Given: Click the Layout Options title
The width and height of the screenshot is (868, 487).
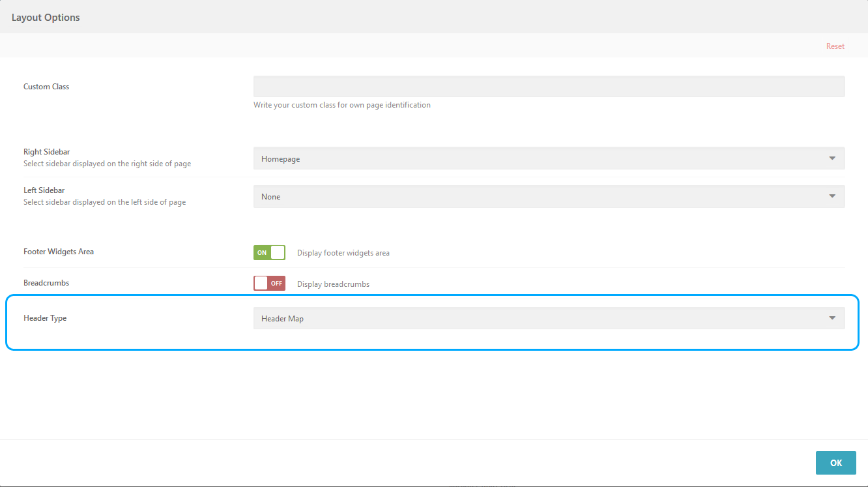Looking at the screenshot, I should tap(46, 18).
